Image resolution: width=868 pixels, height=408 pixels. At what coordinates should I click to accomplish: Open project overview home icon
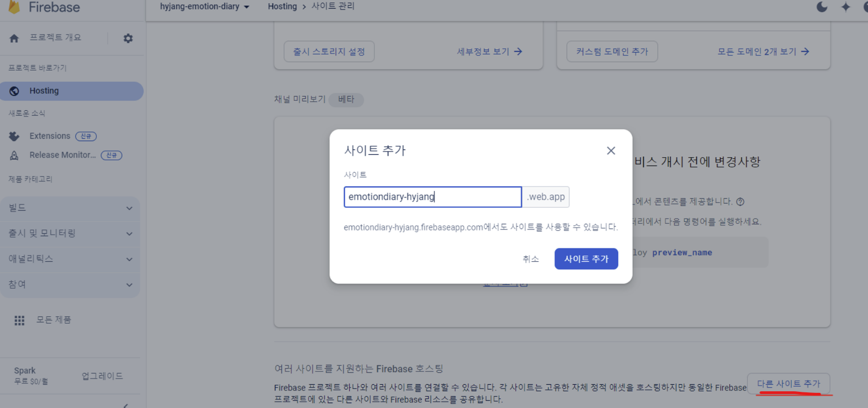14,38
